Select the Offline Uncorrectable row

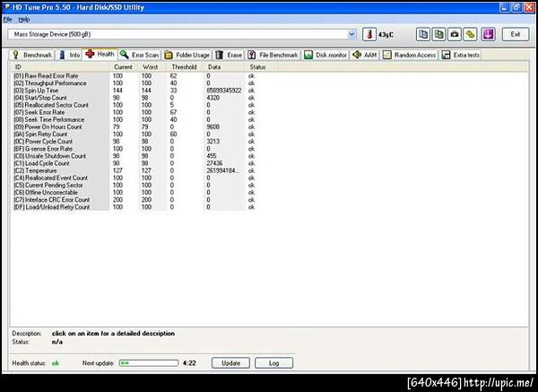(x=134, y=193)
